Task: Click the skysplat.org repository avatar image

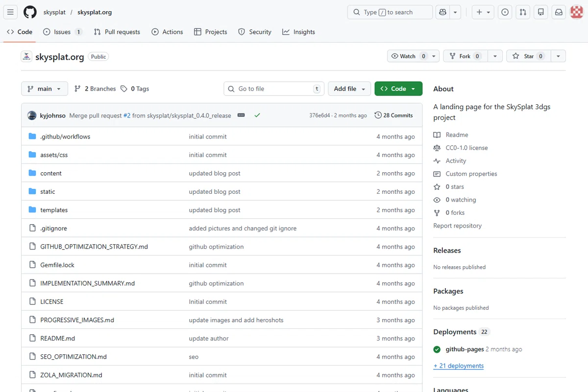Action: (26, 57)
